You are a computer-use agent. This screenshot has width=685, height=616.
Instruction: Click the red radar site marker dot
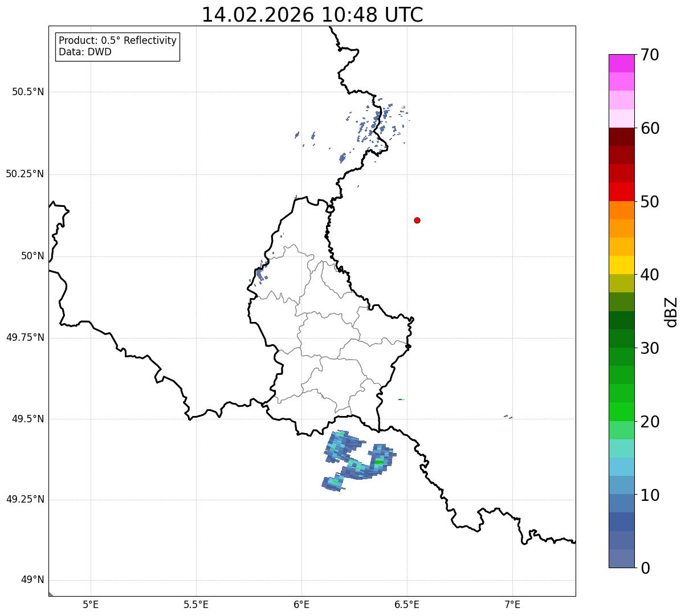point(417,220)
